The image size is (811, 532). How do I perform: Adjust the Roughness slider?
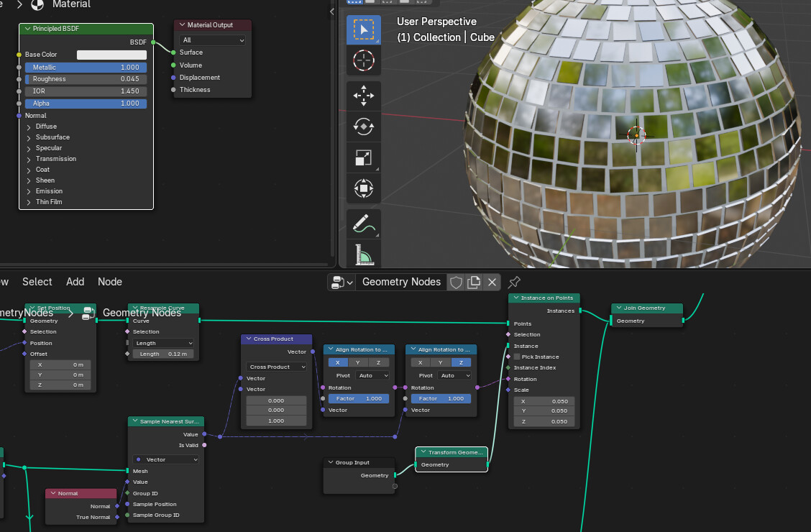click(x=86, y=79)
